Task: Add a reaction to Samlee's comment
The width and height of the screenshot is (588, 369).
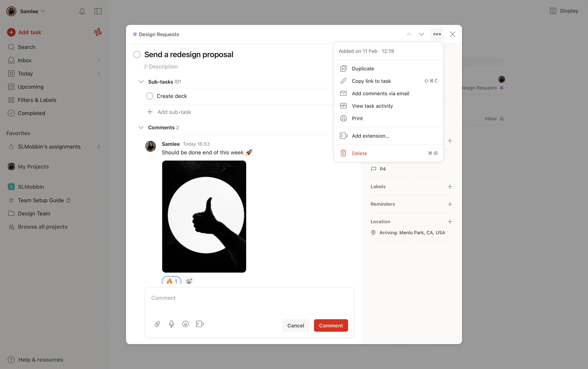Action: tap(189, 281)
